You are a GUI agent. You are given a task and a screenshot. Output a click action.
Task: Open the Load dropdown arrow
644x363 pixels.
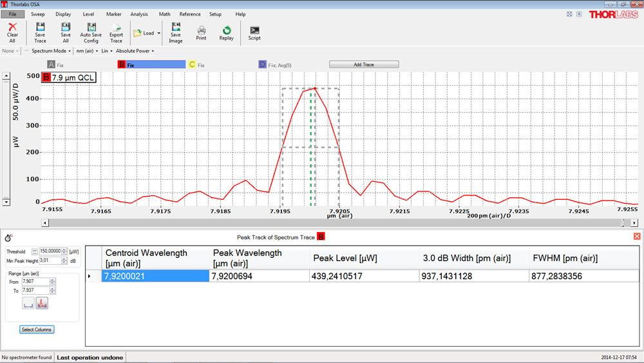[159, 34]
